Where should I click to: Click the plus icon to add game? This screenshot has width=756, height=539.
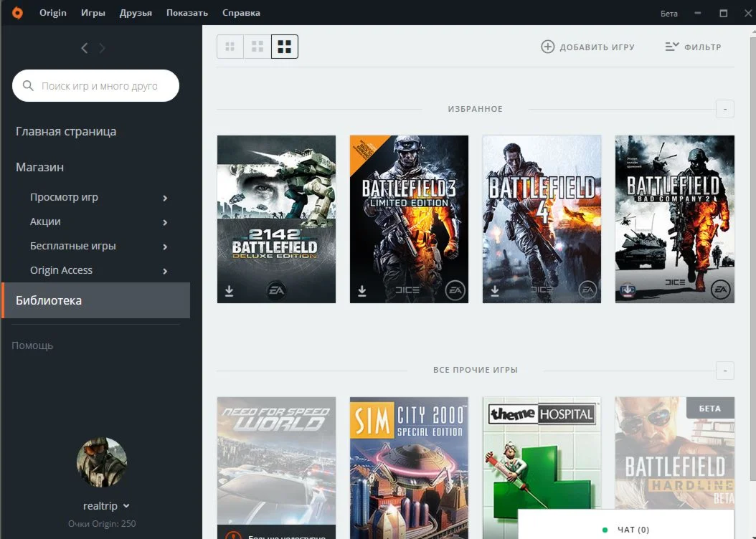pos(547,47)
